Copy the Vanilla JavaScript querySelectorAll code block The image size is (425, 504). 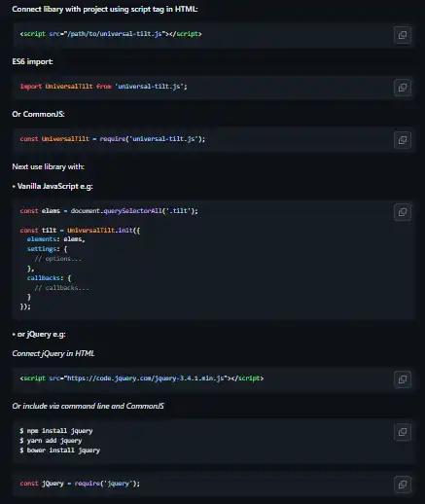pyautogui.click(x=403, y=212)
